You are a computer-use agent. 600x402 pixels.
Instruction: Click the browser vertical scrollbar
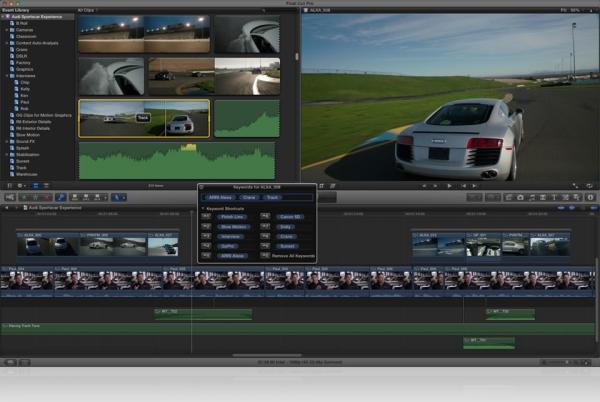point(297,57)
